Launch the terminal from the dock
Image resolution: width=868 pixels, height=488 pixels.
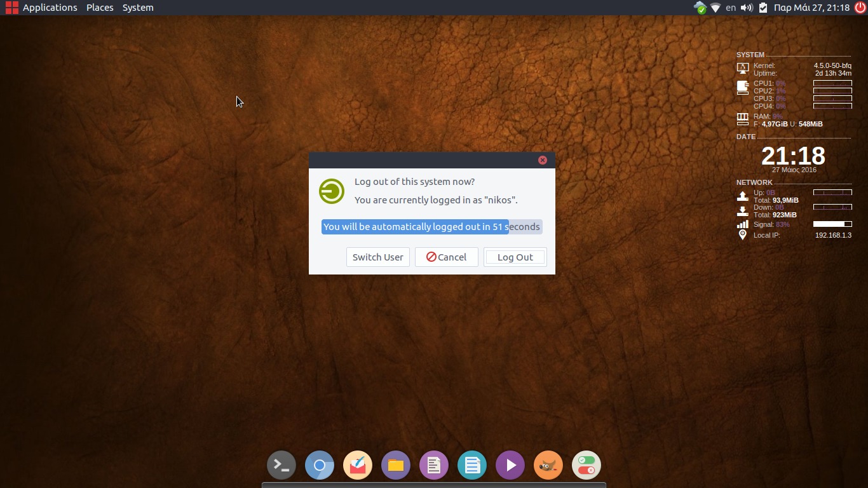281,465
